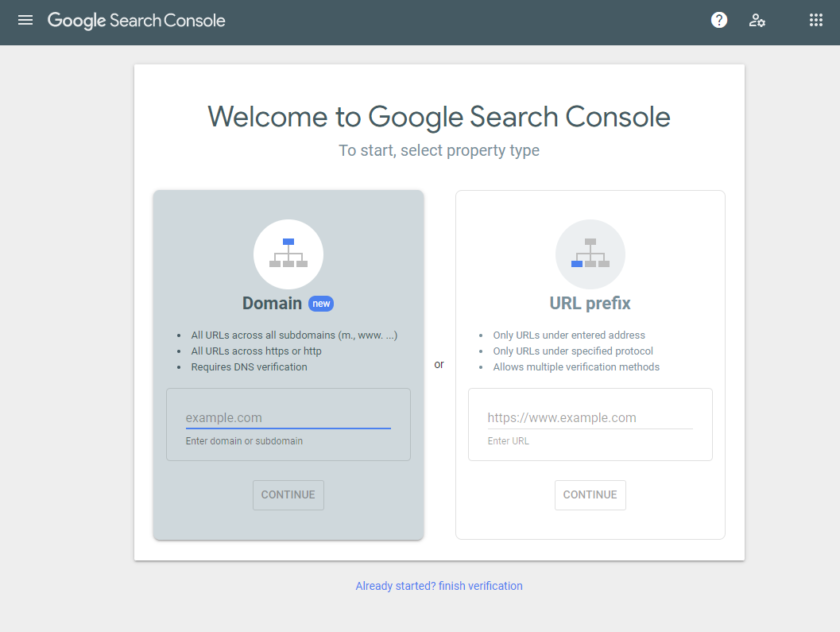
Task: Click 'Welcome to Google Search Console' title
Action: pos(439,117)
